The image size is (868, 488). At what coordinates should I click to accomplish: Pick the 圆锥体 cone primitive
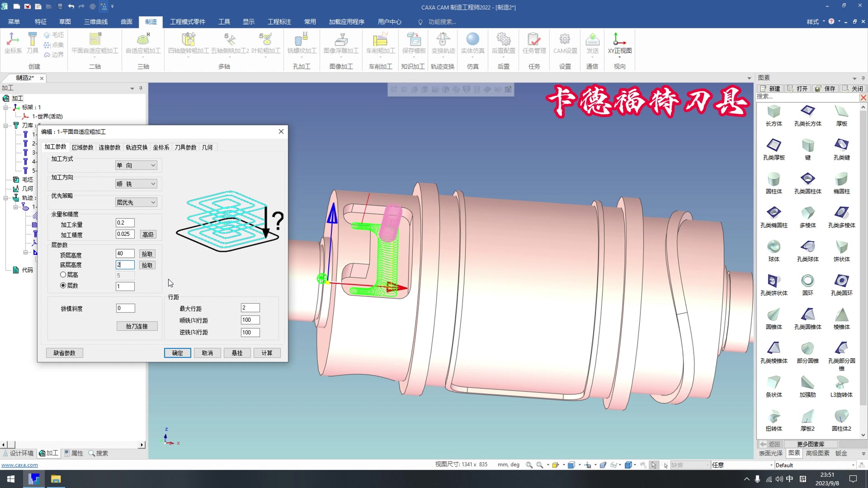point(774,319)
